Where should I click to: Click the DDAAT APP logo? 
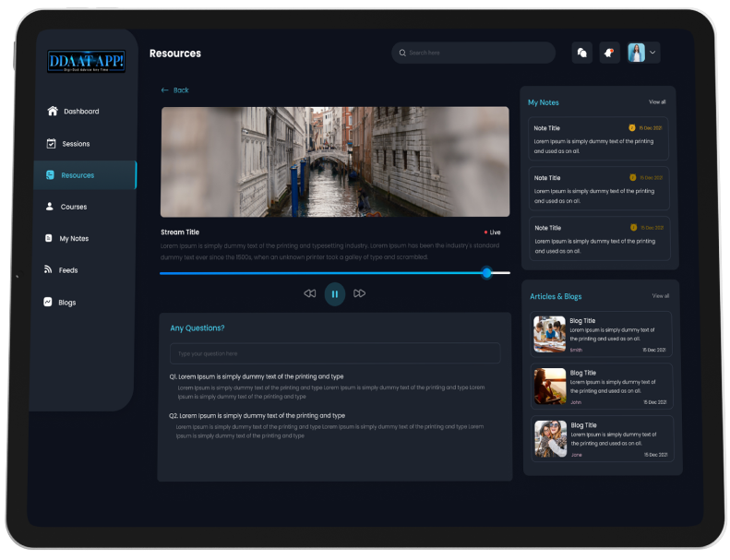pos(86,62)
